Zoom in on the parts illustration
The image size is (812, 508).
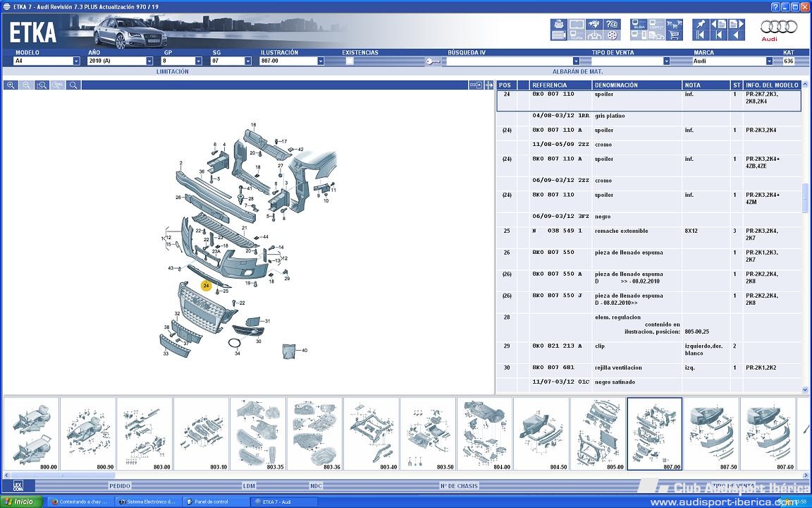(x=11, y=85)
